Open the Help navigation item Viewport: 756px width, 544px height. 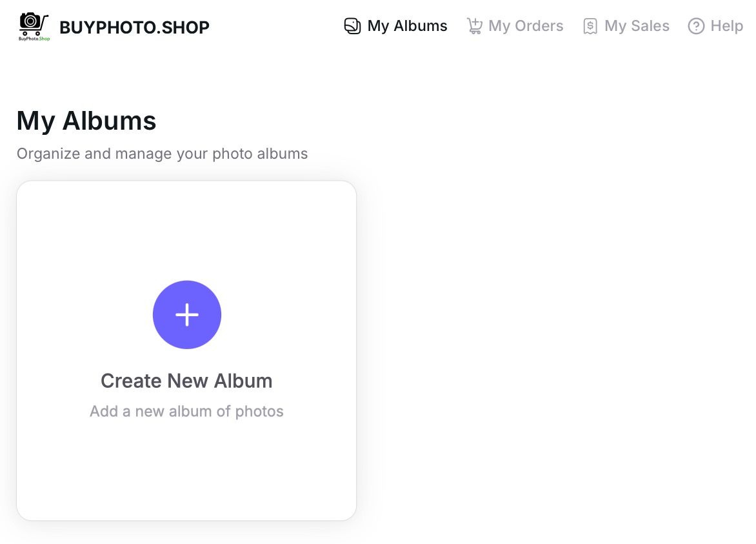coord(726,26)
